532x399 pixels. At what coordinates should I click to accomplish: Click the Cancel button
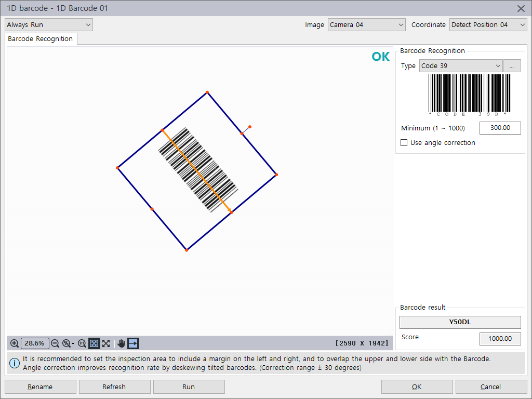491,387
